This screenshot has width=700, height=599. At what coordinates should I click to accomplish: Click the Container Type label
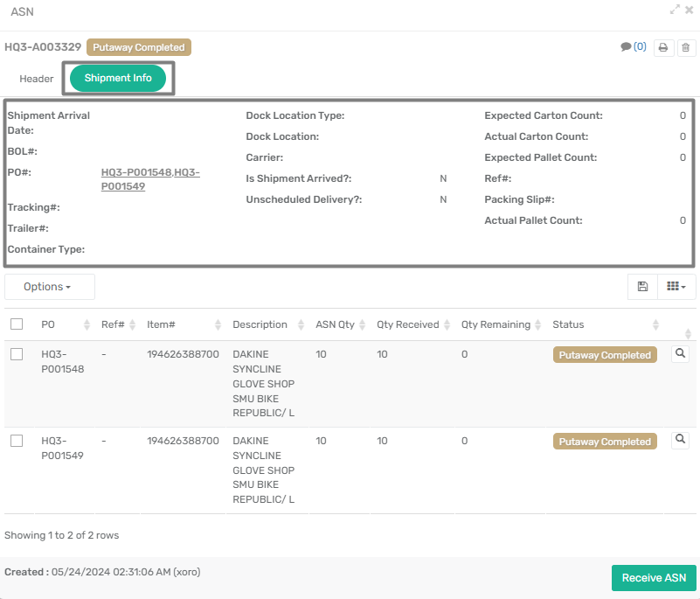tap(46, 249)
